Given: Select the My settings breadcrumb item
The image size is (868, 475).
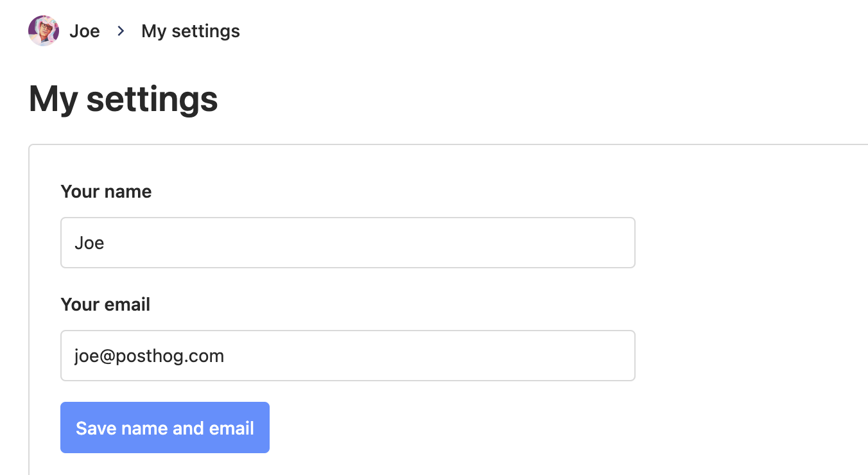Looking at the screenshot, I should 191,31.
